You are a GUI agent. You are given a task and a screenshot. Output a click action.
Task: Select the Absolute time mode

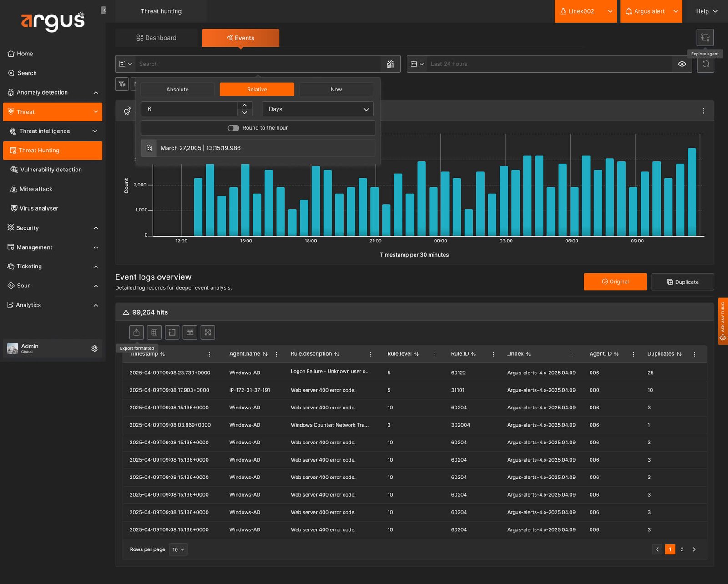point(177,90)
